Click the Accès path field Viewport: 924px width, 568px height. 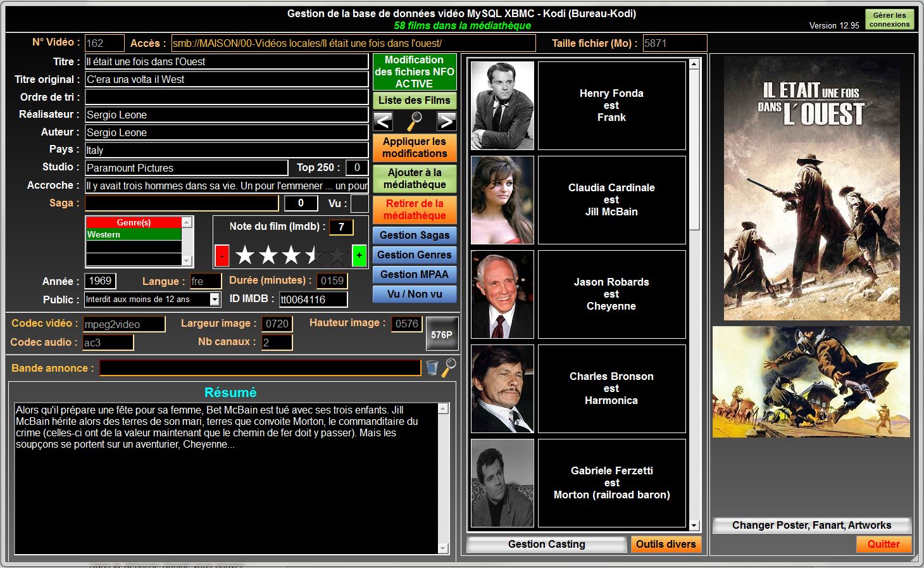pyautogui.click(x=353, y=43)
